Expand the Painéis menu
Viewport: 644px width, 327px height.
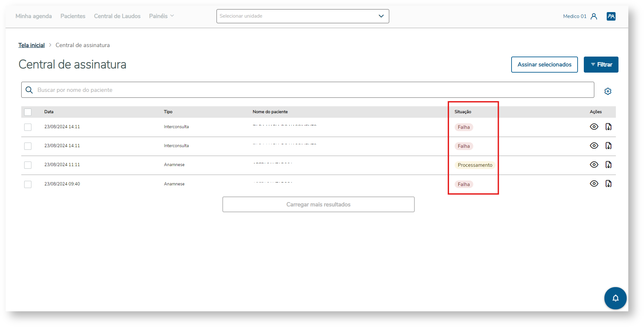click(161, 16)
